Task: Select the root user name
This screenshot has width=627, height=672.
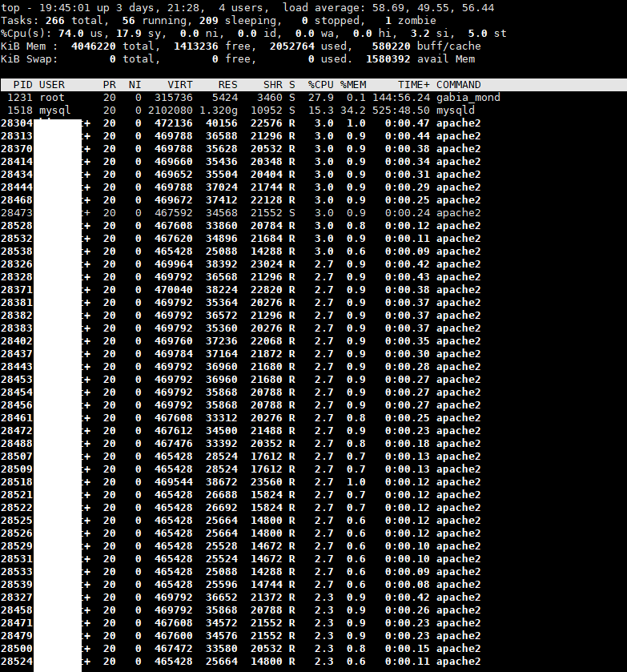Action: (x=52, y=98)
